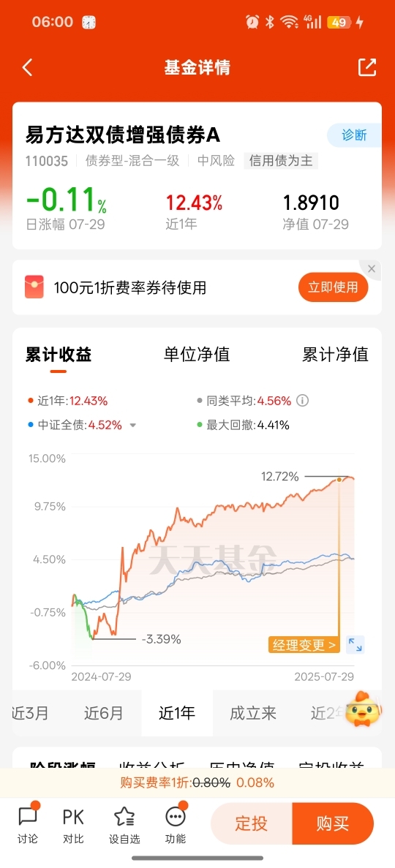Open 经理变更 manager change marker

pyautogui.click(x=304, y=645)
